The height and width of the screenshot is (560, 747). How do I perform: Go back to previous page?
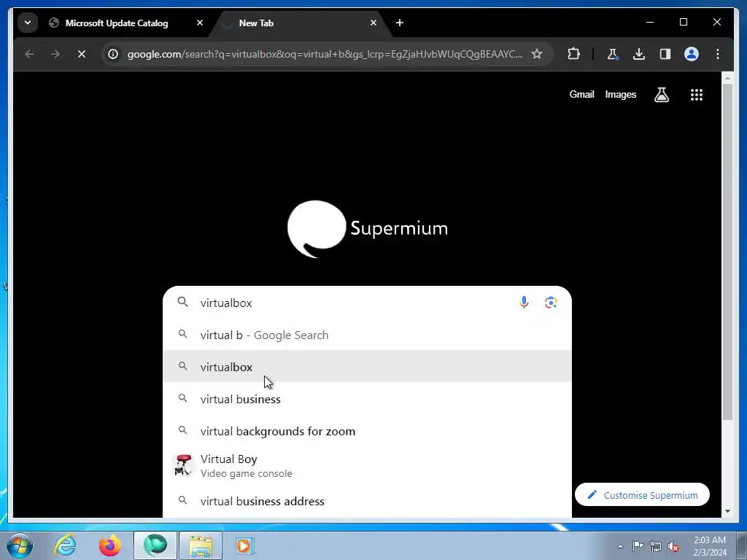click(x=29, y=54)
